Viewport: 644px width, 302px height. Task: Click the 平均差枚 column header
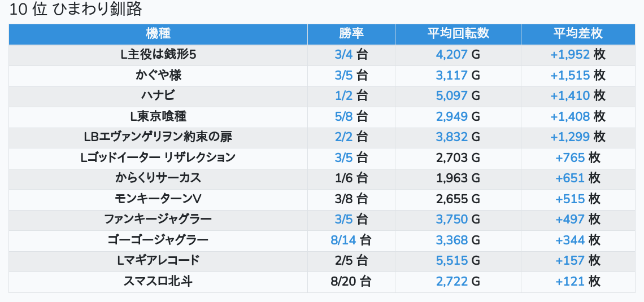pyautogui.click(x=578, y=34)
